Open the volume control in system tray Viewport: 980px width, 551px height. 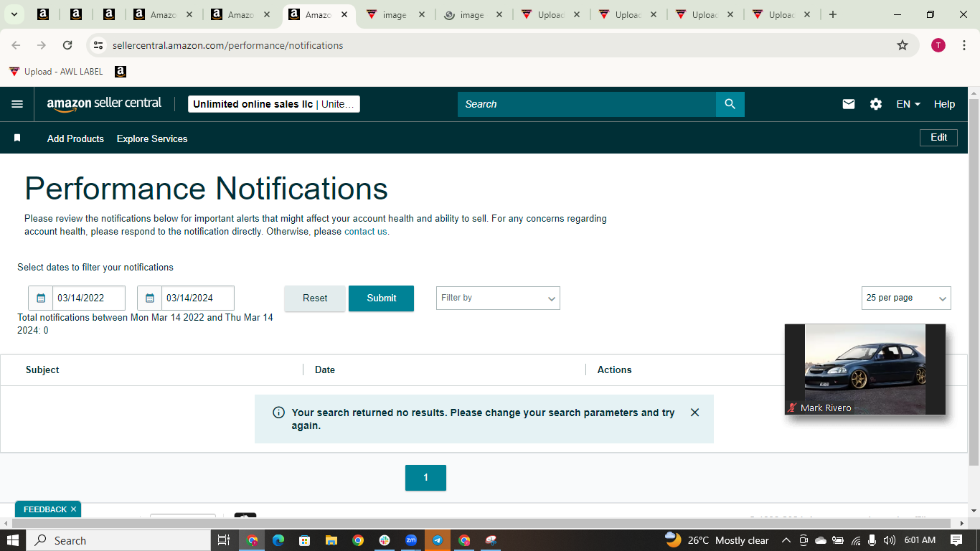click(890, 540)
